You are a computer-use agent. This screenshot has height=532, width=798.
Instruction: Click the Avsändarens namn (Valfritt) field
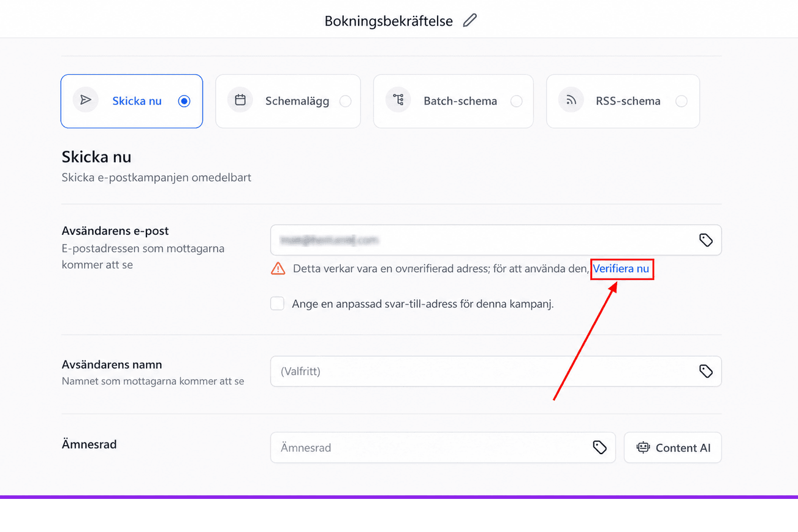496,371
